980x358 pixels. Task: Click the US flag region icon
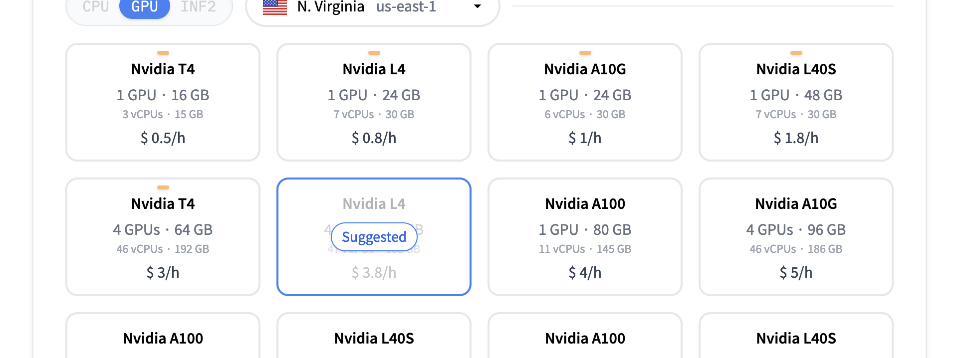[x=275, y=7]
